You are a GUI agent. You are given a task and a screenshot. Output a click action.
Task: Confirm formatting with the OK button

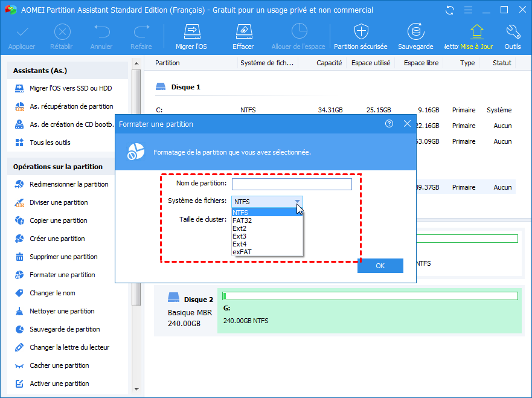(380, 266)
